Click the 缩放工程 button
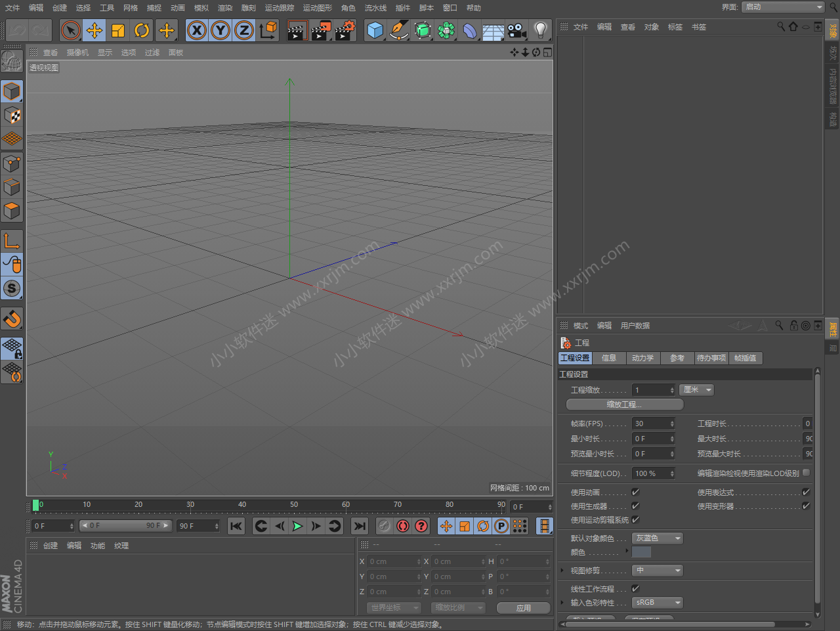This screenshot has width=840, height=631. [x=624, y=404]
